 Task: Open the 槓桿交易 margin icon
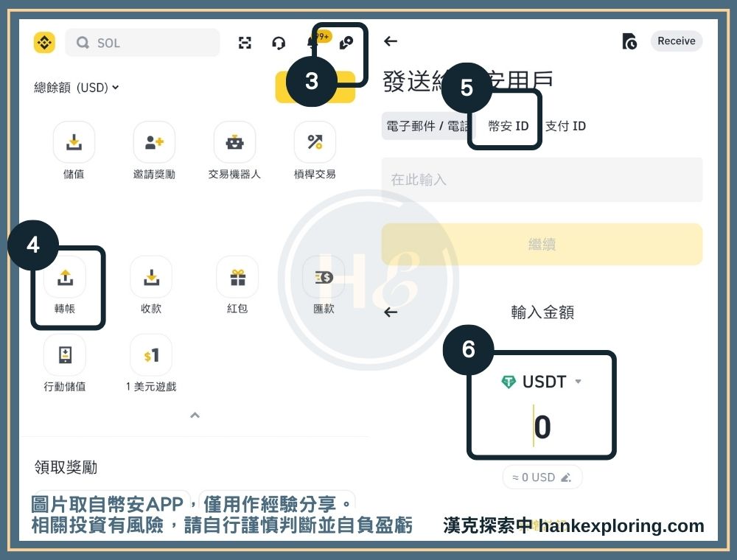[315, 142]
